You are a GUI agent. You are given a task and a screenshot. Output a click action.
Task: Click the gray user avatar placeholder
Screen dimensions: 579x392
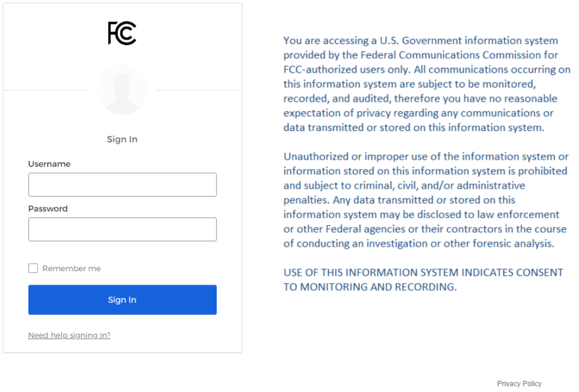122,89
